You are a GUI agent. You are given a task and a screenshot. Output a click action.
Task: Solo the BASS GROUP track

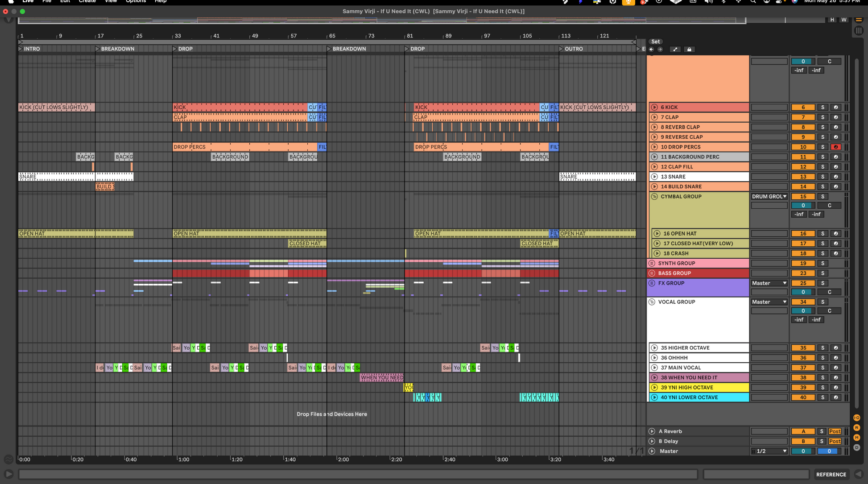coord(823,273)
